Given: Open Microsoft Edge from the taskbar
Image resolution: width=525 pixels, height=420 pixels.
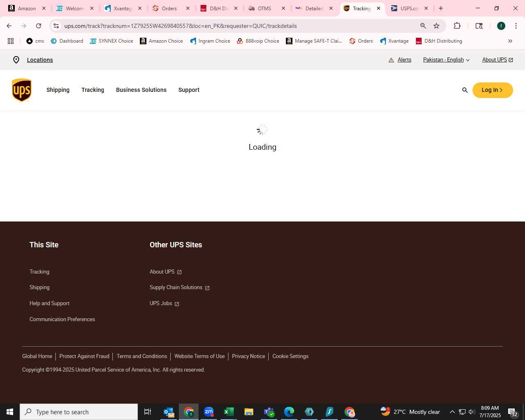Looking at the screenshot, I should [x=289, y=412].
